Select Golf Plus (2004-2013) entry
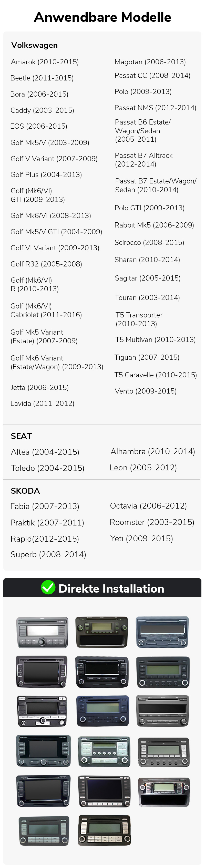205x868 pixels. [x=46, y=174]
